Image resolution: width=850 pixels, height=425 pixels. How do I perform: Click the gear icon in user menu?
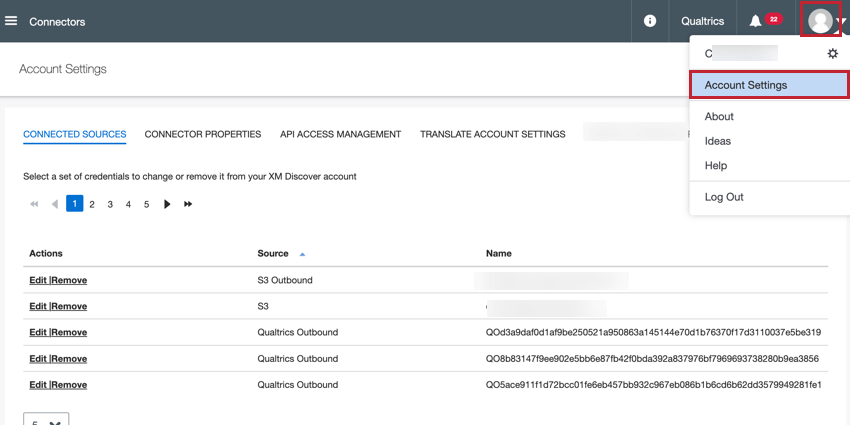pyautogui.click(x=832, y=54)
